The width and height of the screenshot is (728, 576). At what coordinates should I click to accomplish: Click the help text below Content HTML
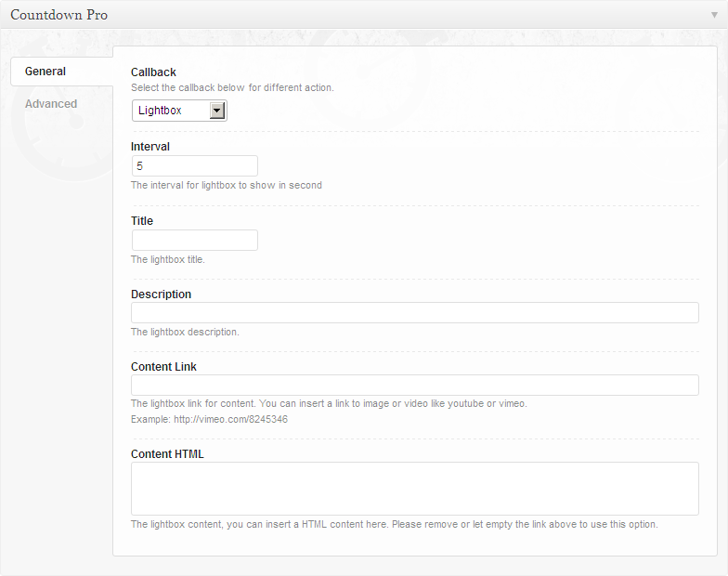(394, 524)
